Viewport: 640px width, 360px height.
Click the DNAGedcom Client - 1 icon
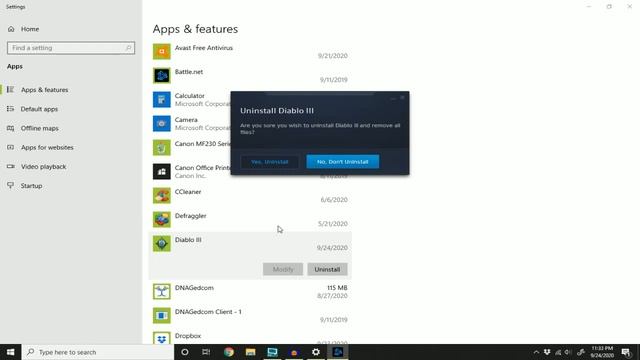pos(162,316)
